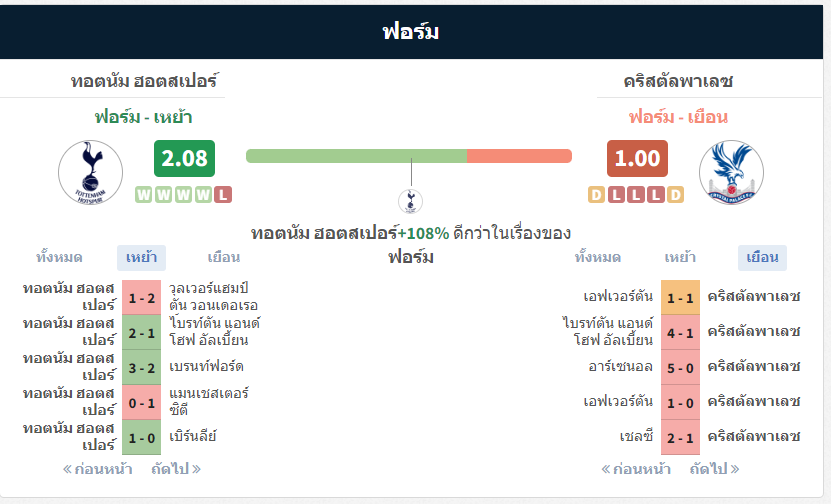Open the Arsenal 5 - 0 score
The height and width of the screenshot is (504, 831).
[680, 367]
